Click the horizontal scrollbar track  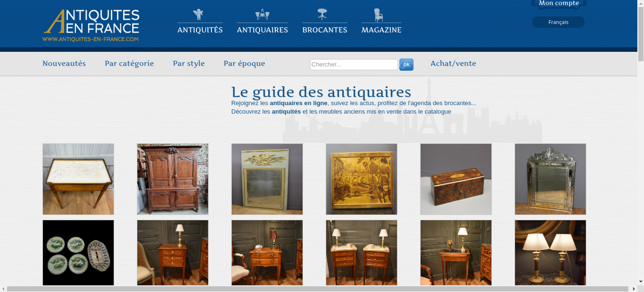(x=317, y=289)
